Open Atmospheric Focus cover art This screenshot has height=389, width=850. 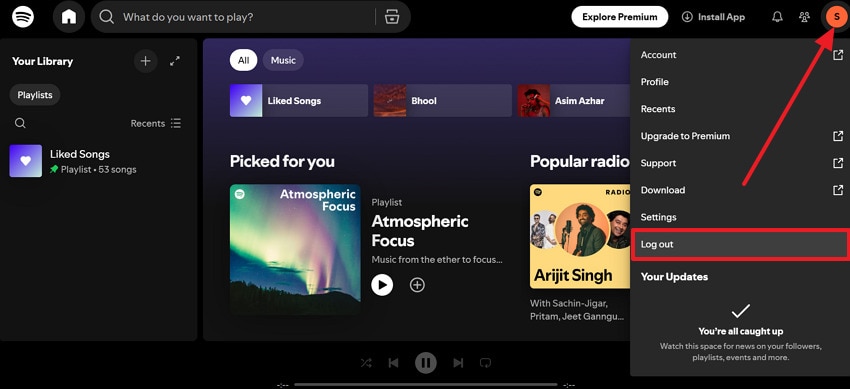295,250
